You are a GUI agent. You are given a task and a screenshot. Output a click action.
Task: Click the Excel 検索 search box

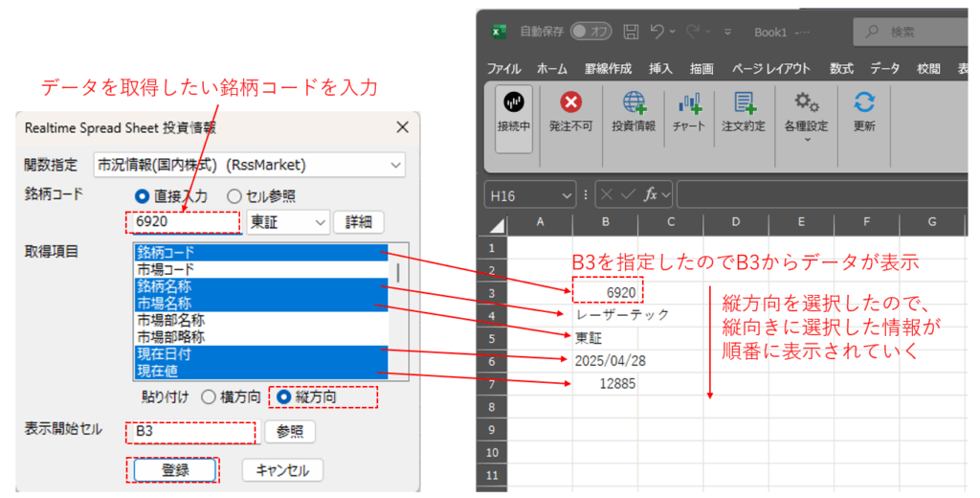[911, 32]
